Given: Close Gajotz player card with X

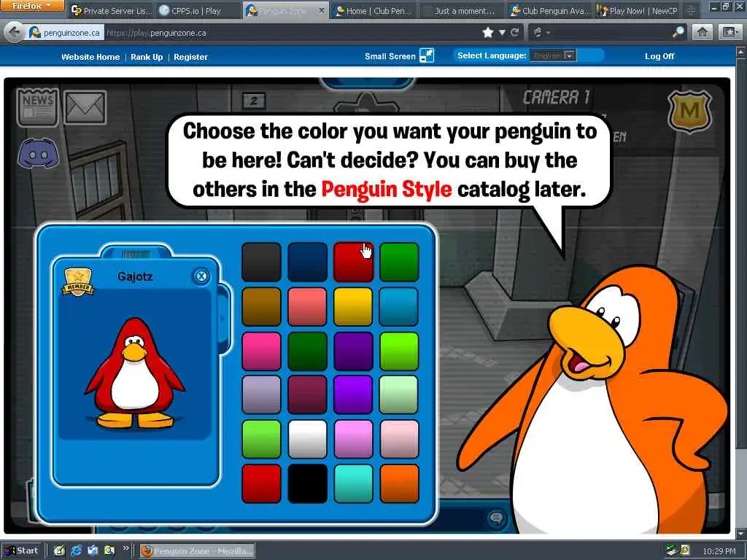Looking at the screenshot, I should point(201,276).
